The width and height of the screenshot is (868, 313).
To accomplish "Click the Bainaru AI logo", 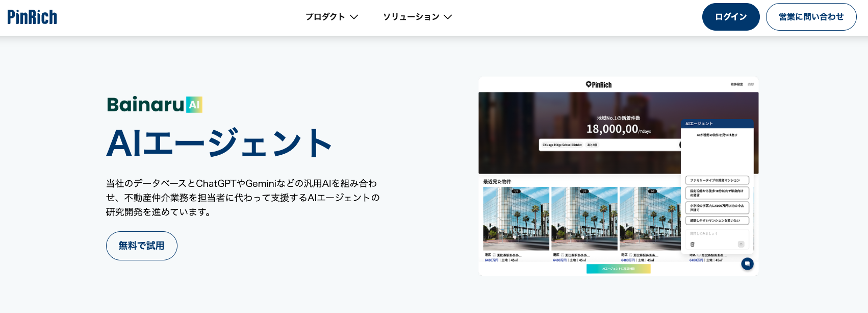I will [155, 104].
